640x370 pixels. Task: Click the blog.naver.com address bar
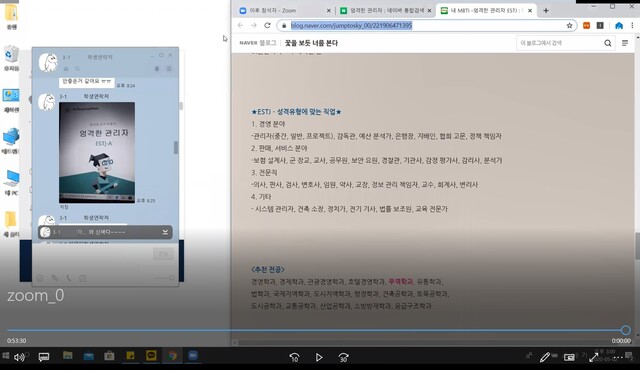click(x=427, y=25)
